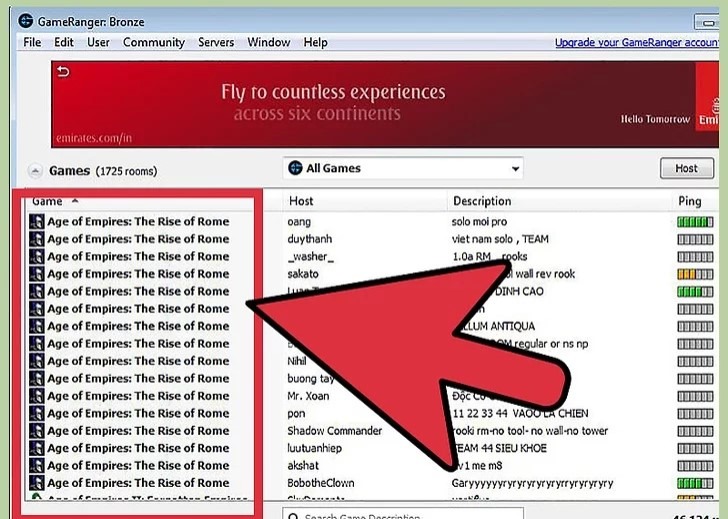Viewport: 728px width, 519px height.
Task: Sort rooms by the Ping column header
Action: point(689,201)
